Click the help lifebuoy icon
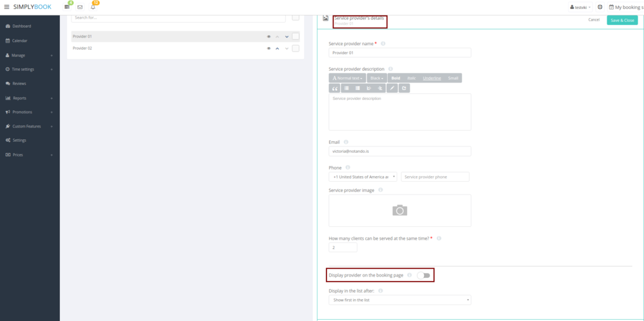 [600, 7]
